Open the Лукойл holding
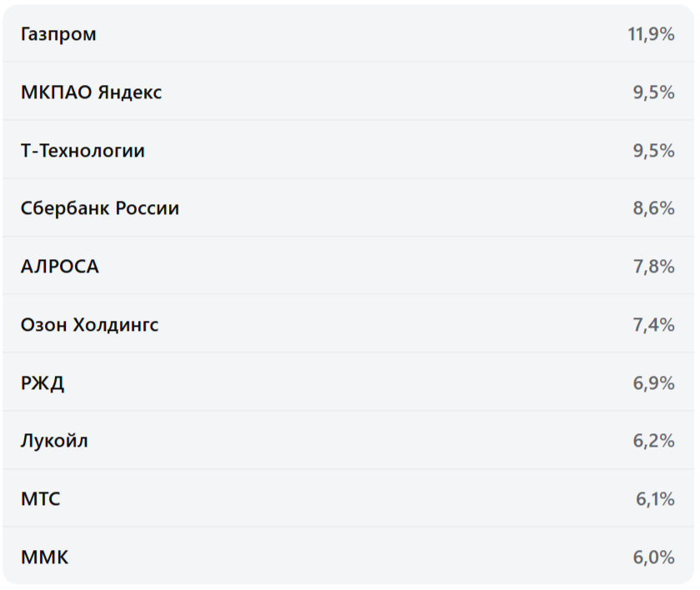Image resolution: width=700 pixels, height=590 pixels. pos(54,441)
